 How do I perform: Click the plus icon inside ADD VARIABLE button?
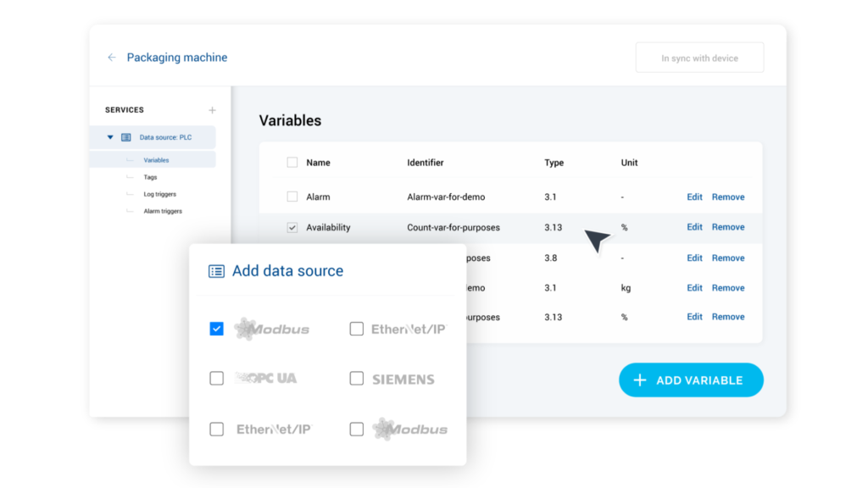[x=642, y=380]
